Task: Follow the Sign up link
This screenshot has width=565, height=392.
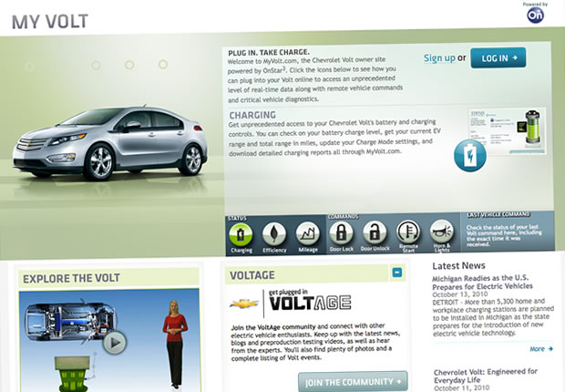Action: (439, 58)
